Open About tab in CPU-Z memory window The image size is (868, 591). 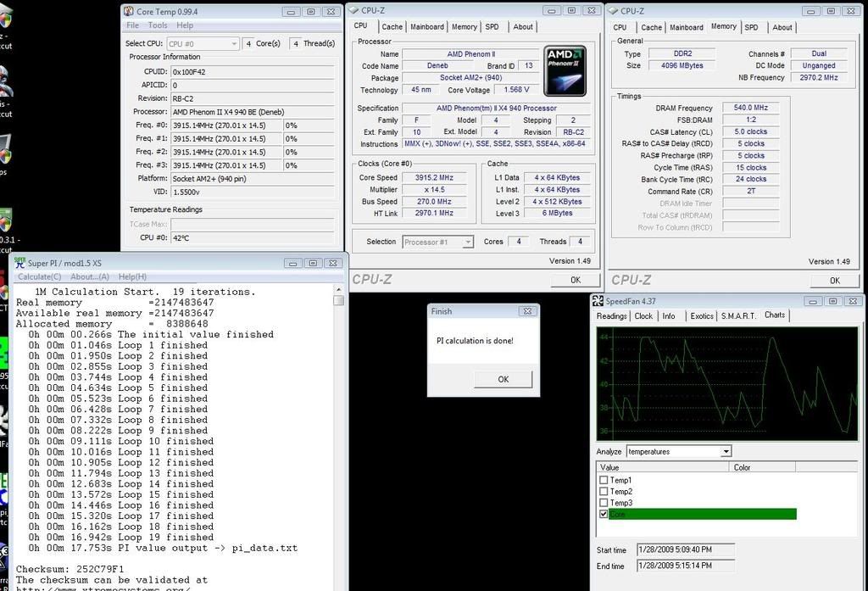coord(782,27)
